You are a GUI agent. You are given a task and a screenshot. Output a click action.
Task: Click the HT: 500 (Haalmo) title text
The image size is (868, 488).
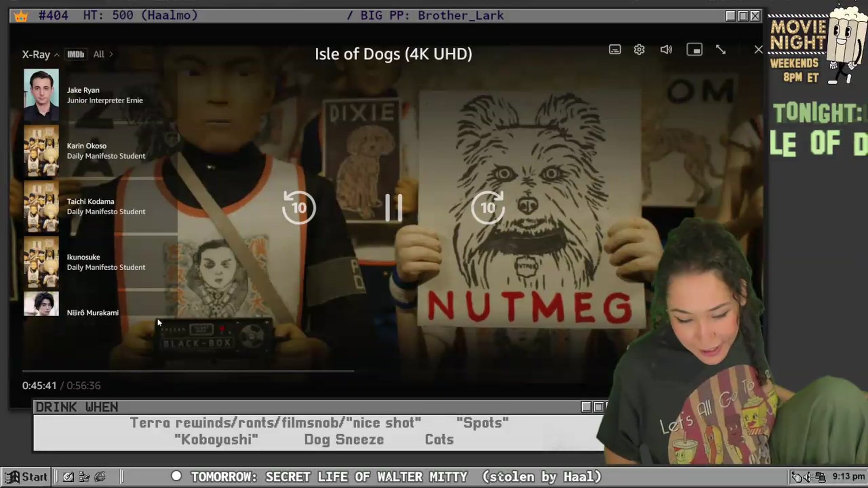click(141, 16)
